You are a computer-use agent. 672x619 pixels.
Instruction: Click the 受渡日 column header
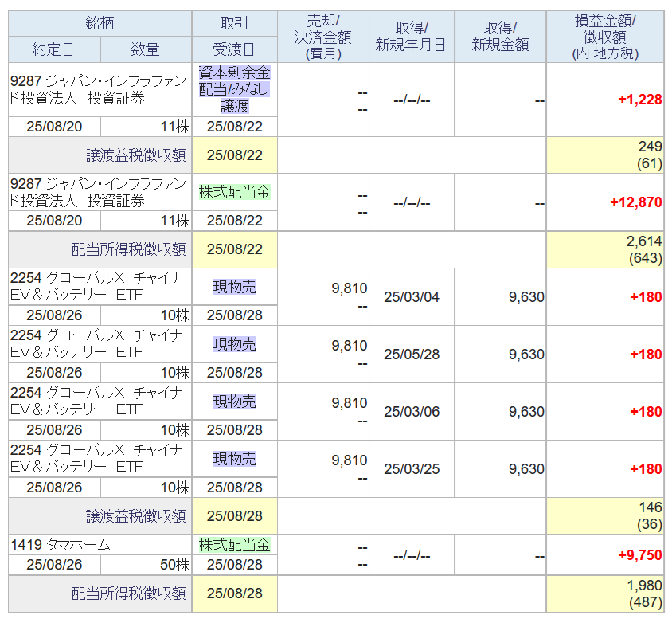pos(234,49)
